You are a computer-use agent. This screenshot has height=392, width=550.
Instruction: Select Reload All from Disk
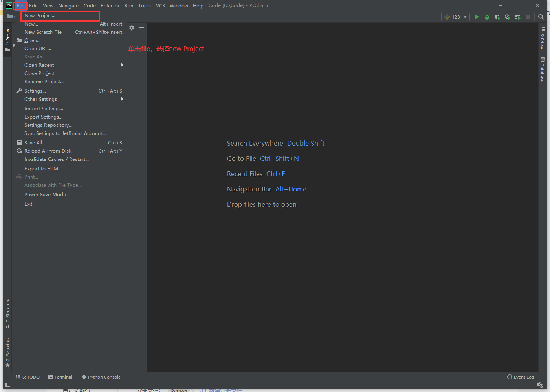pyautogui.click(x=71, y=151)
